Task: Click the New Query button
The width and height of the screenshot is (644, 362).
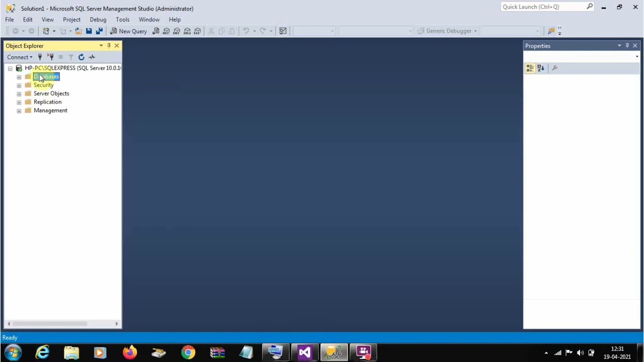Action: pos(128,31)
